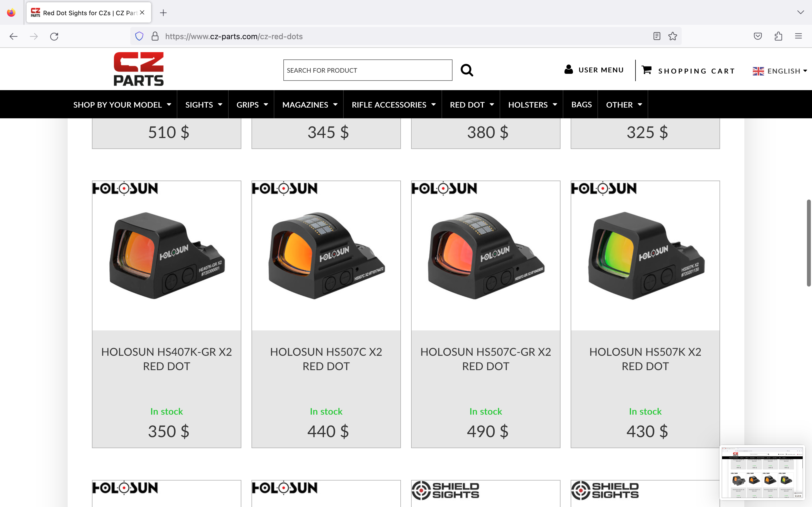Click the CZ Parts logo
Viewport: 812px width, 507px height.
pyautogui.click(x=139, y=69)
